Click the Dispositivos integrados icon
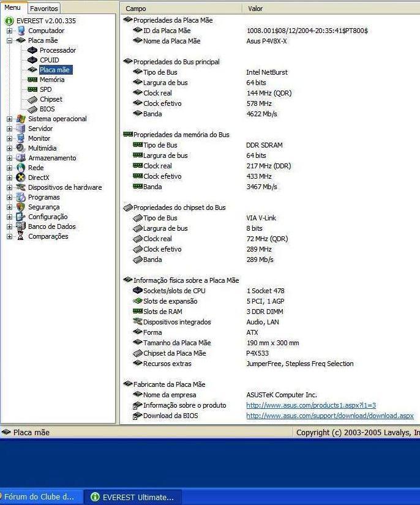The height and width of the screenshot is (505, 420). click(x=138, y=321)
